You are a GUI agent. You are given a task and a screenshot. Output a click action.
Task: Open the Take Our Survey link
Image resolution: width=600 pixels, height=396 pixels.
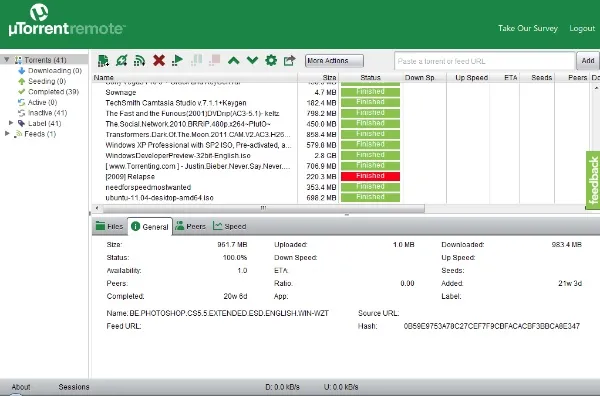click(x=528, y=28)
